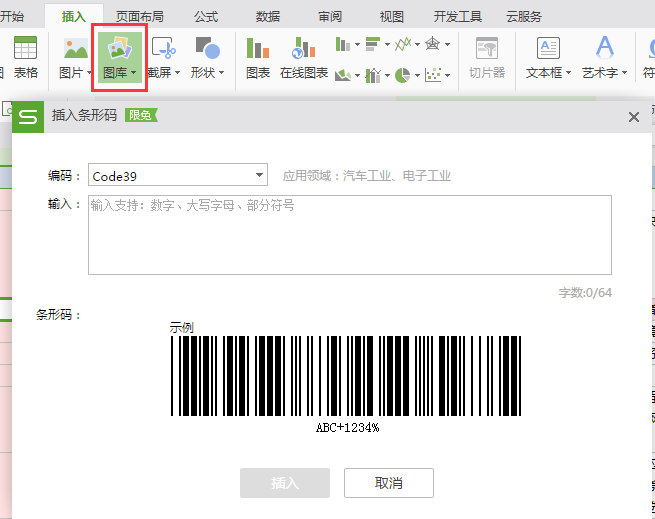Click the 文本框 text box icon
Screen dimensions: 655x519
(548, 49)
